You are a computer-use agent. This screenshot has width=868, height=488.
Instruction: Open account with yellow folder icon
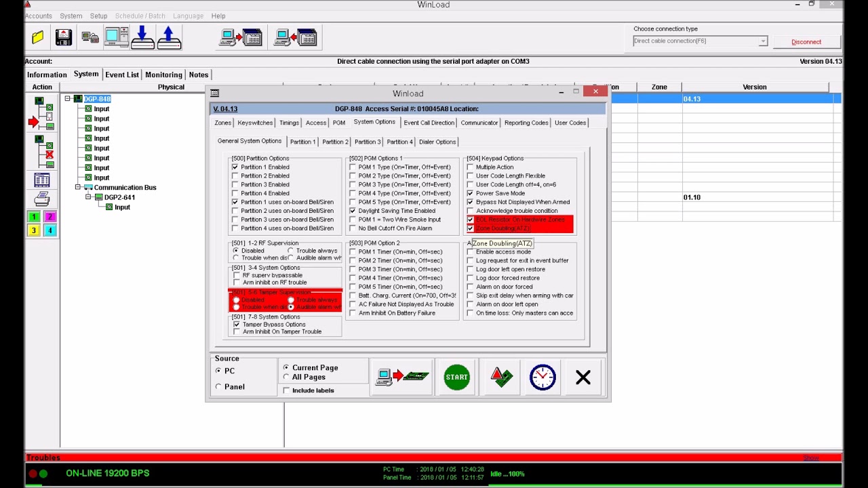coord(38,38)
